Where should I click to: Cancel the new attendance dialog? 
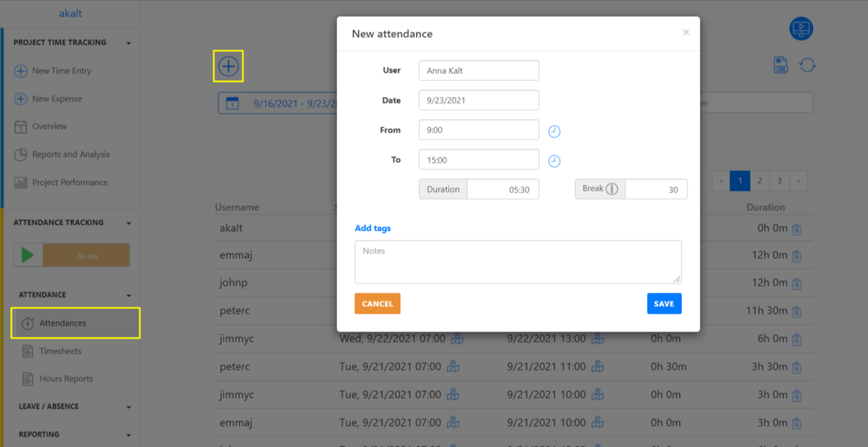378,304
